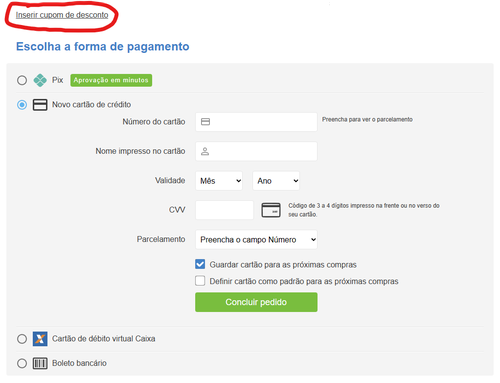The image size is (500, 383).
Task: Click the small card icon inside number field
Action: coord(205,122)
